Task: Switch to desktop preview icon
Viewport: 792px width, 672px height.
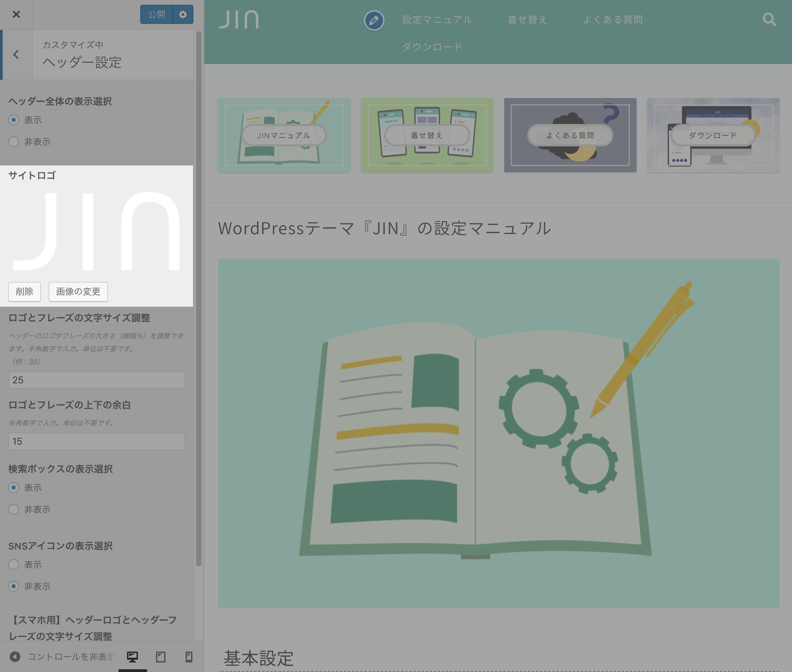Action: [132, 656]
